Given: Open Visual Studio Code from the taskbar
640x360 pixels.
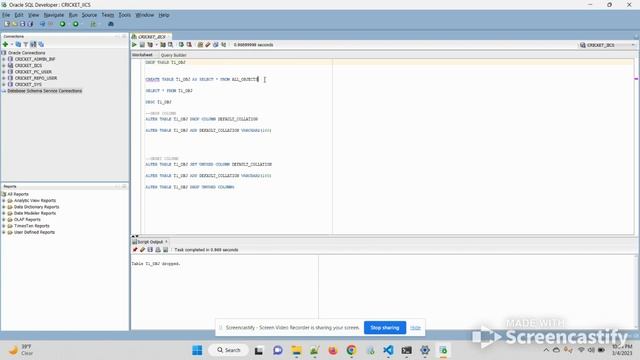Looking at the screenshot, I should (x=388, y=350).
